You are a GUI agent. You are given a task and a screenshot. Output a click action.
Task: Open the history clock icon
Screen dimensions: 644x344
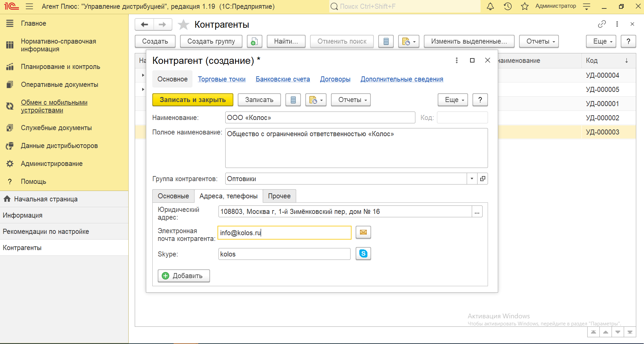(x=508, y=6)
